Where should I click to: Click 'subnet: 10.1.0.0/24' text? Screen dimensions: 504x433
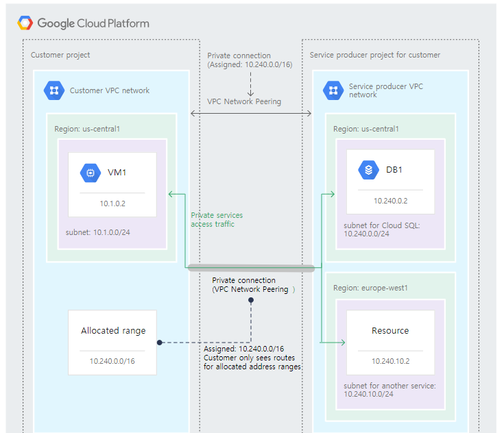point(97,232)
